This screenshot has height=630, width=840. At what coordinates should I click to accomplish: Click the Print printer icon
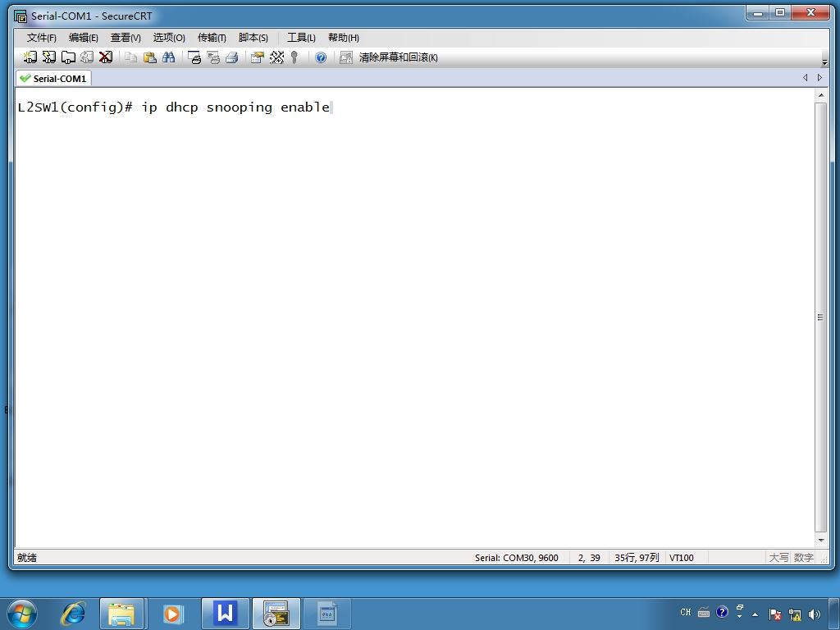(x=231, y=57)
